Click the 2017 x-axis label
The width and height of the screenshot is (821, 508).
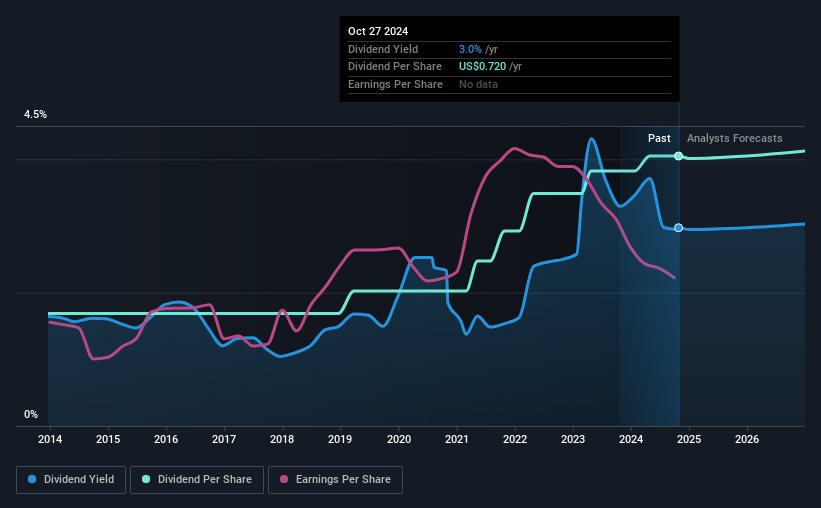click(x=224, y=439)
